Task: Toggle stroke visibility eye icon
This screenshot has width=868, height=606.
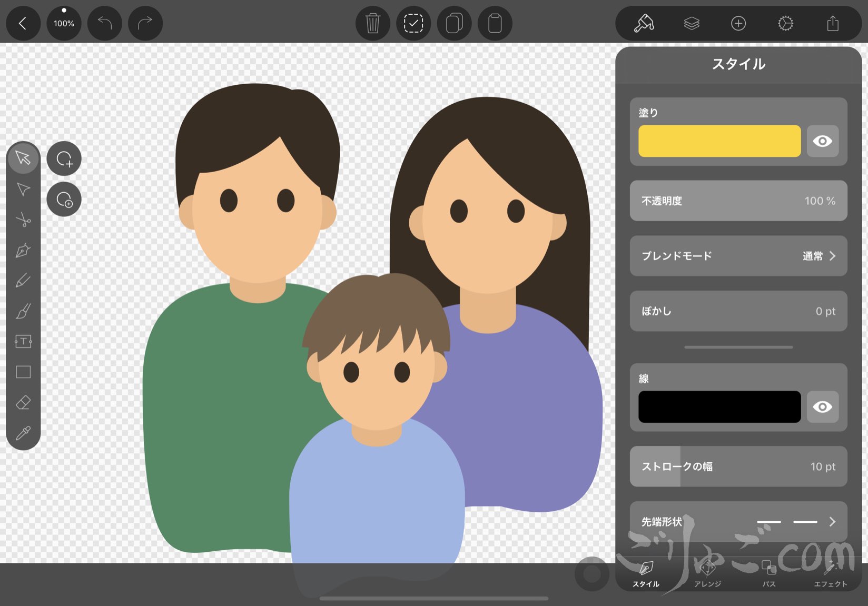Action: pos(822,407)
